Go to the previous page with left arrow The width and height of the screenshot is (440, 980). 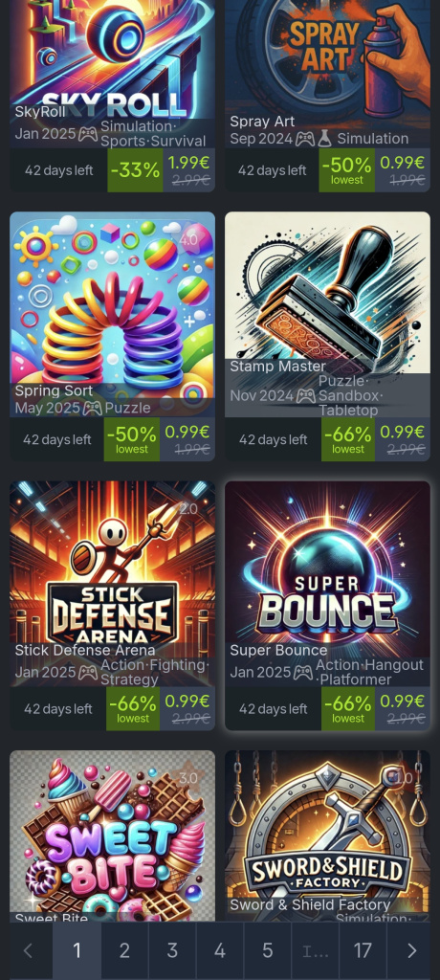pyautogui.click(x=28, y=950)
